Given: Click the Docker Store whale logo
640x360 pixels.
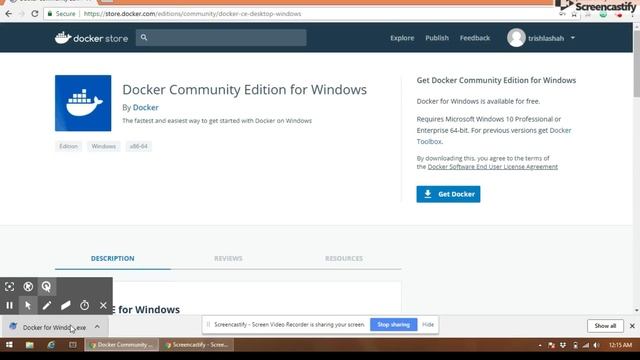Looking at the screenshot, I should pos(63,38).
